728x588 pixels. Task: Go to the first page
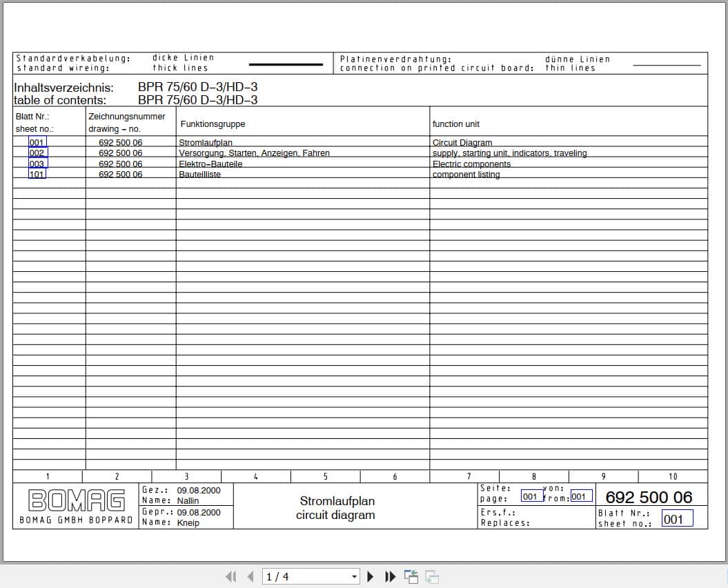[230, 576]
